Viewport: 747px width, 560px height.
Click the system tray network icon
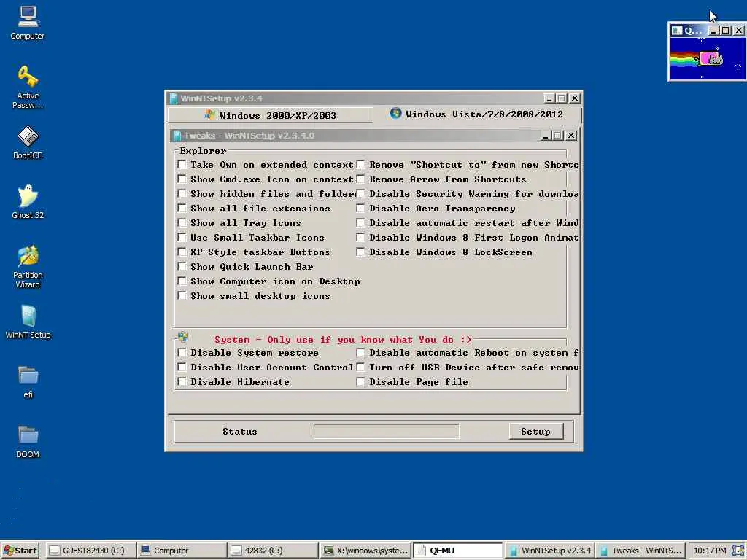click(x=738, y=551)
